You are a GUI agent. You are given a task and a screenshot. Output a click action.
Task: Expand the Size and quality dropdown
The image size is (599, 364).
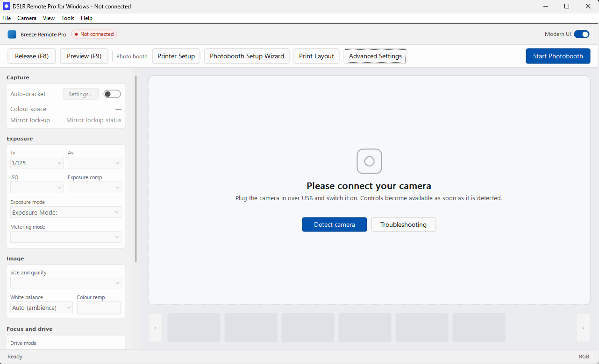pos(66,283)
